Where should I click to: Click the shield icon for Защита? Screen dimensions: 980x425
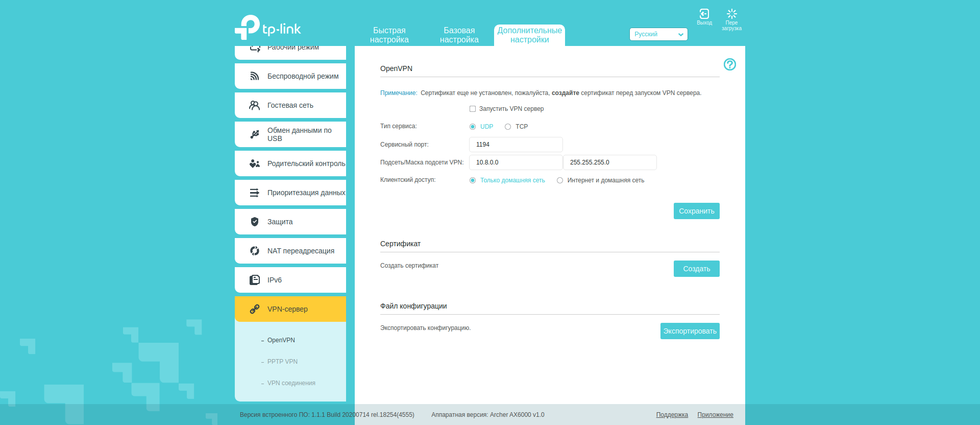coord(254,222)
